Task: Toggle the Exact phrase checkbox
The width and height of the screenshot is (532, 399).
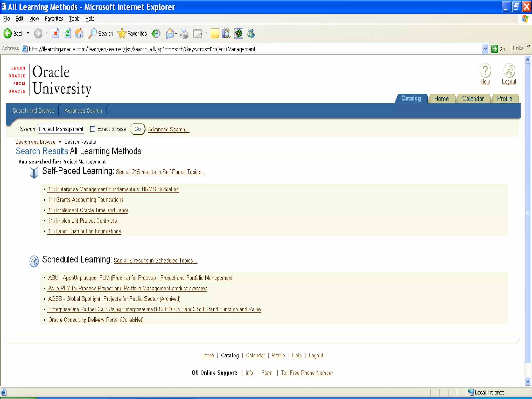Action: pyautogui.click(x=92, y=129)
